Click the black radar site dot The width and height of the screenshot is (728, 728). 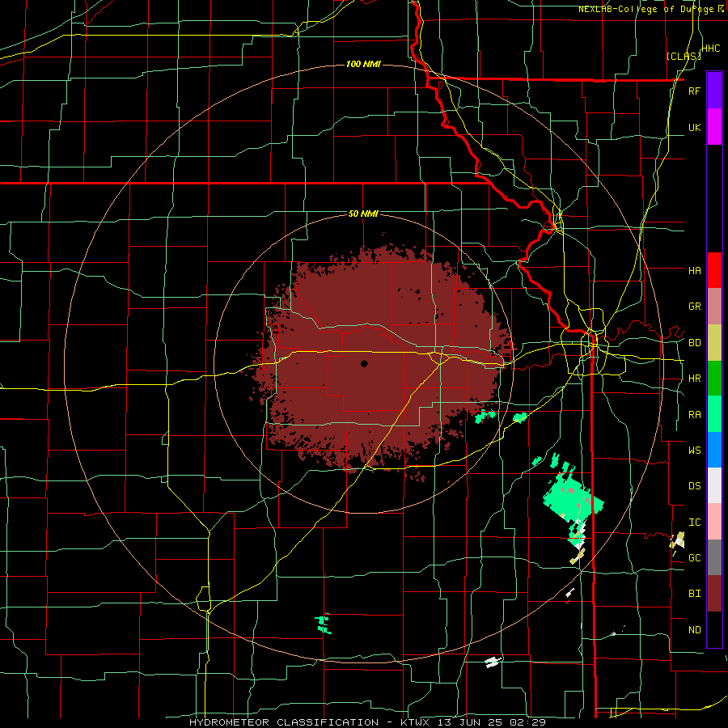pos(364,363)
